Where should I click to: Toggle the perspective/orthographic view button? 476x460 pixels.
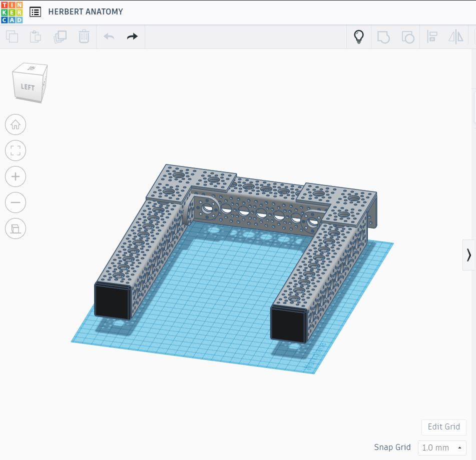click(16, 228)
